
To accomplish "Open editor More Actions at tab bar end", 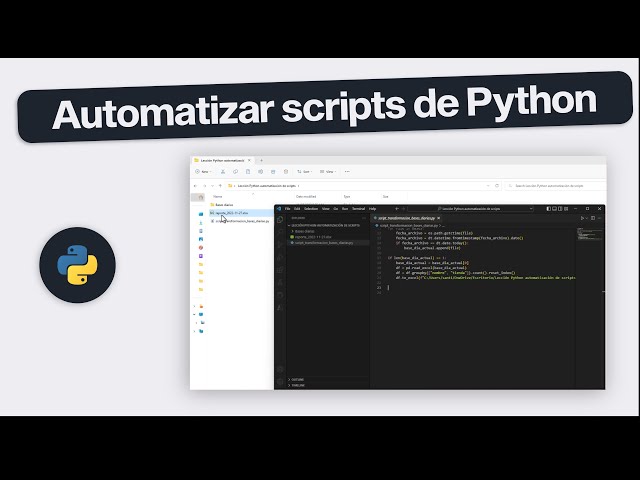I will (600, 218).
